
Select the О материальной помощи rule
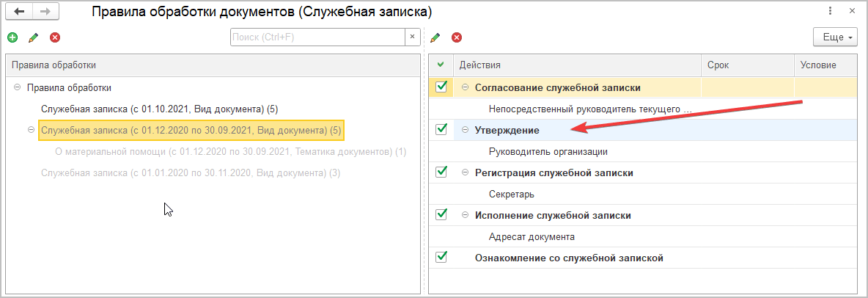[230, 152]
